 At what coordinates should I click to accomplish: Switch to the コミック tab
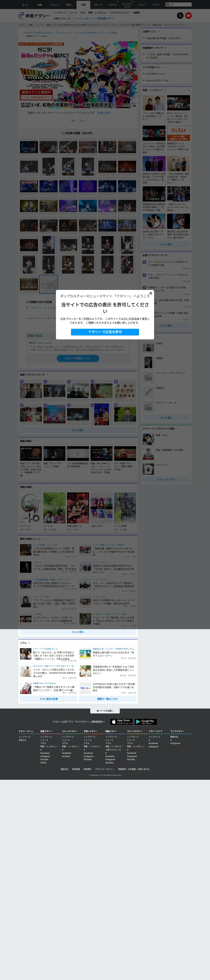[54, 5]
